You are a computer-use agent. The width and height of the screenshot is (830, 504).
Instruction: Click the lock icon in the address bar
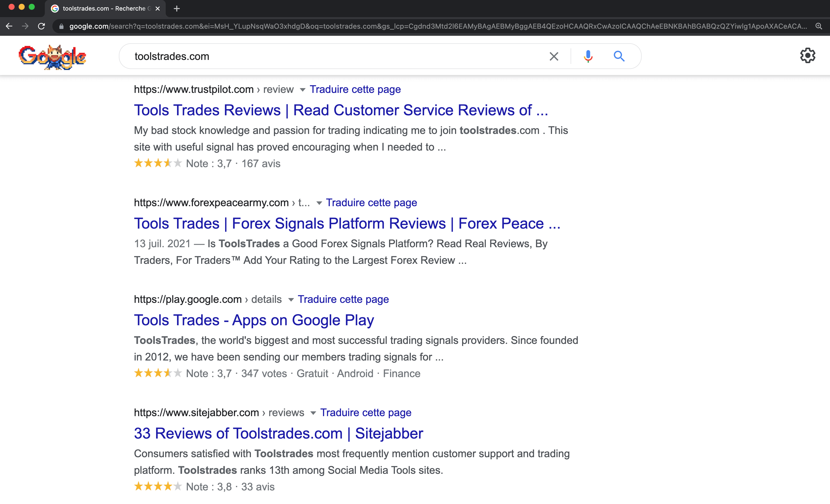(61, 26)
